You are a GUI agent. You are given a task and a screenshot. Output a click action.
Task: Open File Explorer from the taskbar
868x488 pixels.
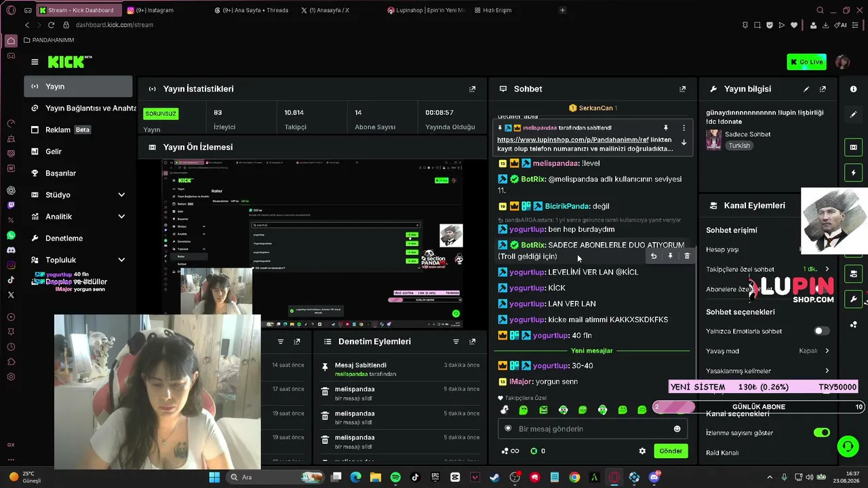[376, 477]
